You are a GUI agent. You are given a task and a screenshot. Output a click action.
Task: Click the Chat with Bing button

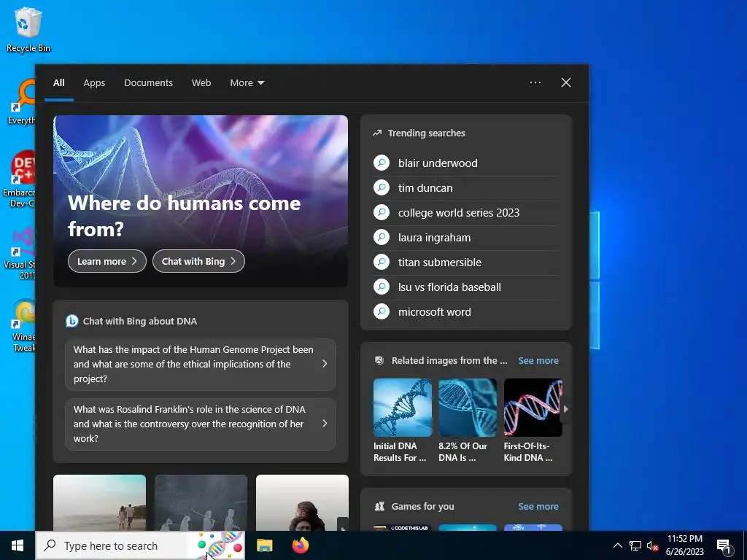click(198, 261)
